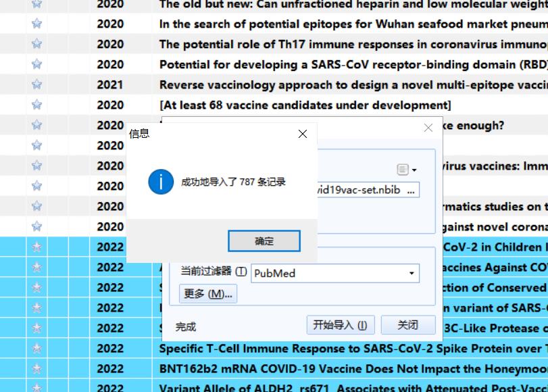Star the Th17 immune responses record
Viewport: 548px width, 392px height.
[x=36, y=44]
